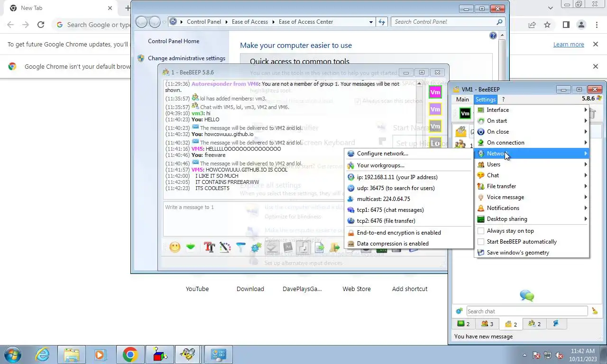This screenshot has width=607, height=364.
Task: Click the green down-arrow icon in chat toolbar
Action: (x=191, y=247)
